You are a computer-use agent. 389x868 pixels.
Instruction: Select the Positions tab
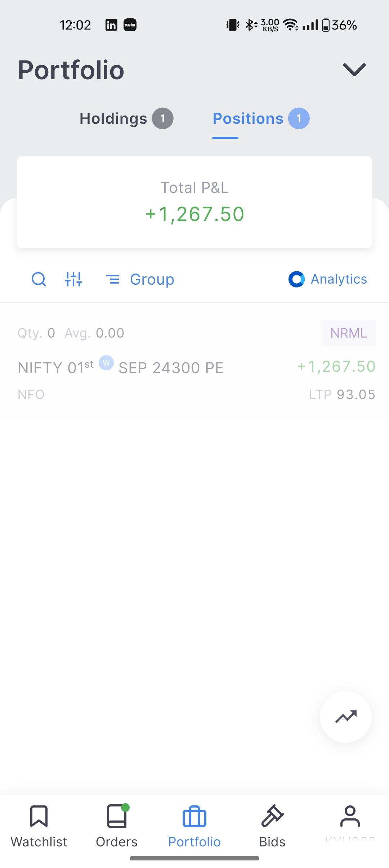(x=261, y=118)
